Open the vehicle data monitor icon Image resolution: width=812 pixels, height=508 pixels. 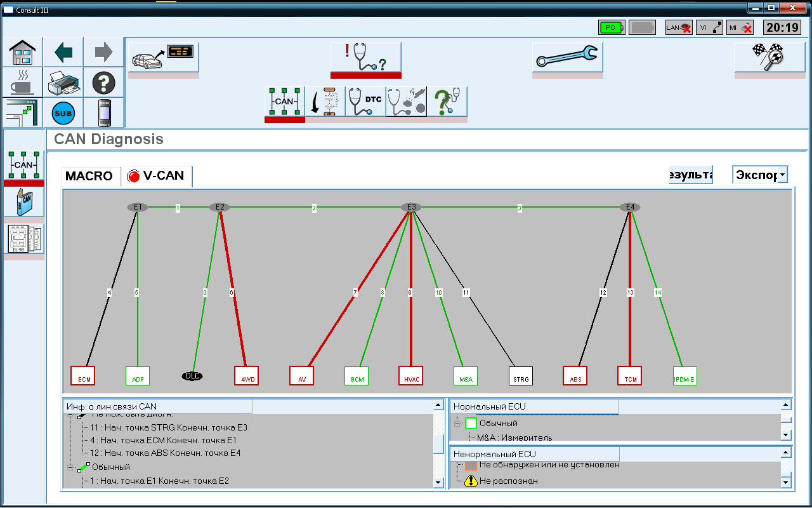(164, 57)
